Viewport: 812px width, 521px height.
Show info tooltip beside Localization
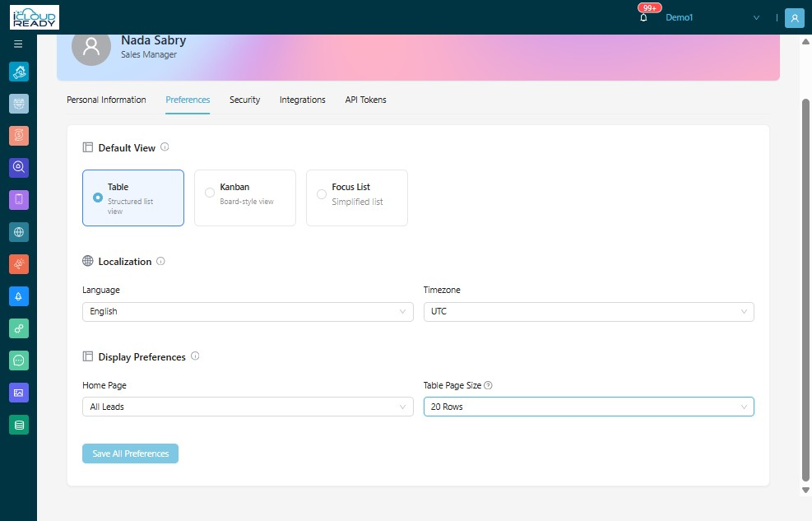(160, 261)
